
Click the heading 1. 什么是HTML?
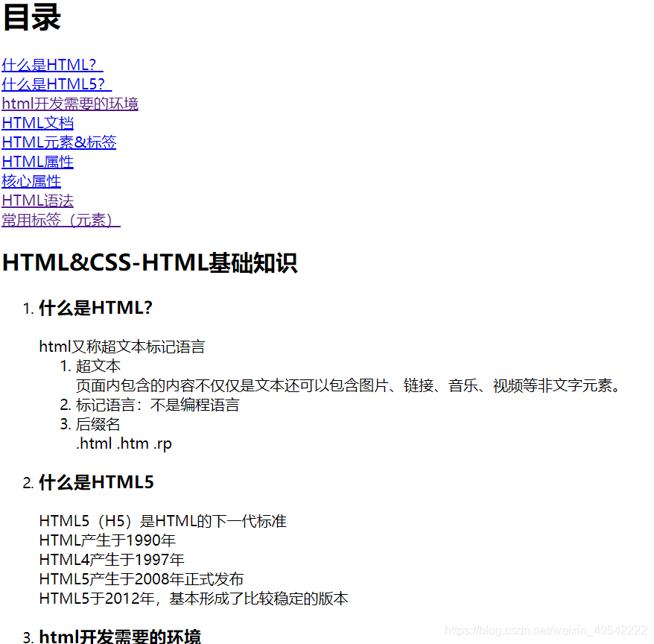tap(95, 308)
